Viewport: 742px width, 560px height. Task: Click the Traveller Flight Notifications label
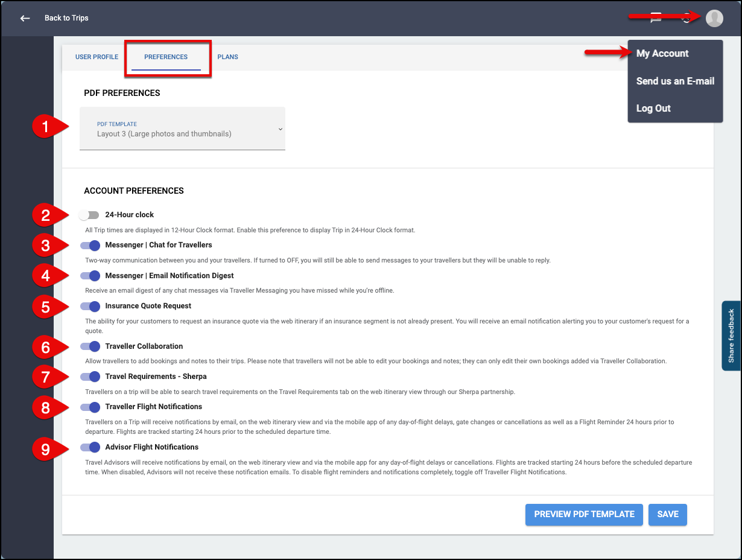click(153, 407)
